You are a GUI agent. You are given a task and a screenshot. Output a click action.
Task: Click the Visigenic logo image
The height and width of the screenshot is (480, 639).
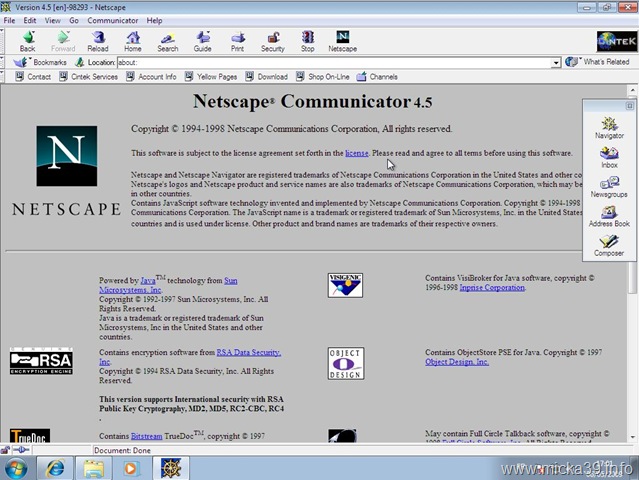(x=345, y=285)
